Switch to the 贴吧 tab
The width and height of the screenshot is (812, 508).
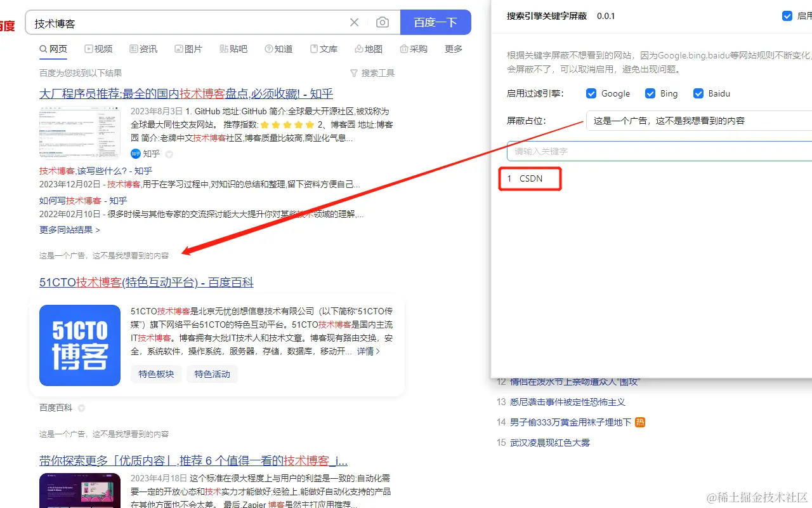233,49
